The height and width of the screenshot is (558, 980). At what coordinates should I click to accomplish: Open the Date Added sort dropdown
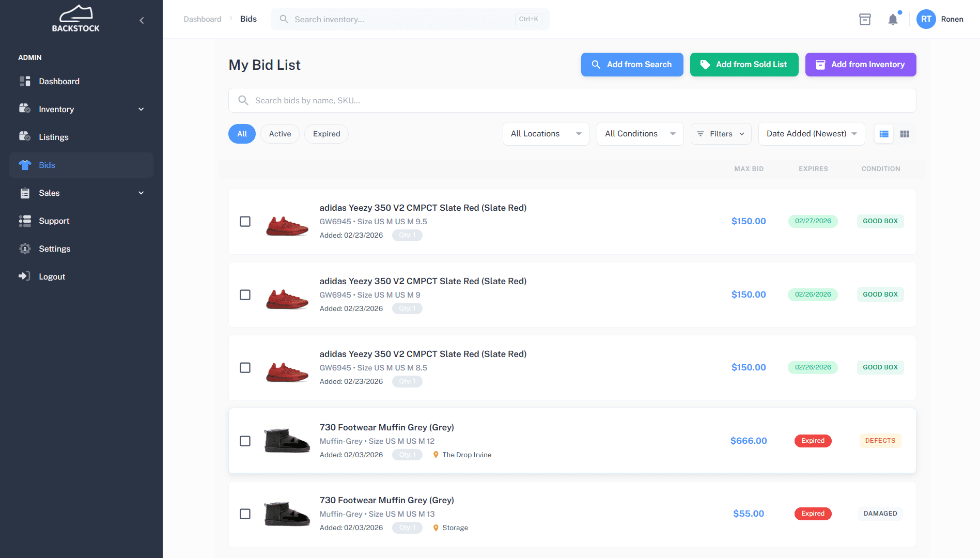(811, 133)
